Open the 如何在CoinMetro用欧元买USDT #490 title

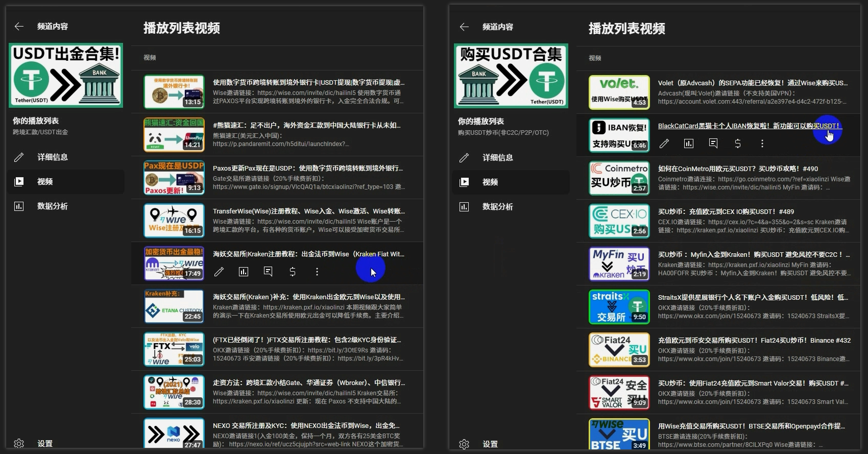pyautogui.click(x=738, y=169)
